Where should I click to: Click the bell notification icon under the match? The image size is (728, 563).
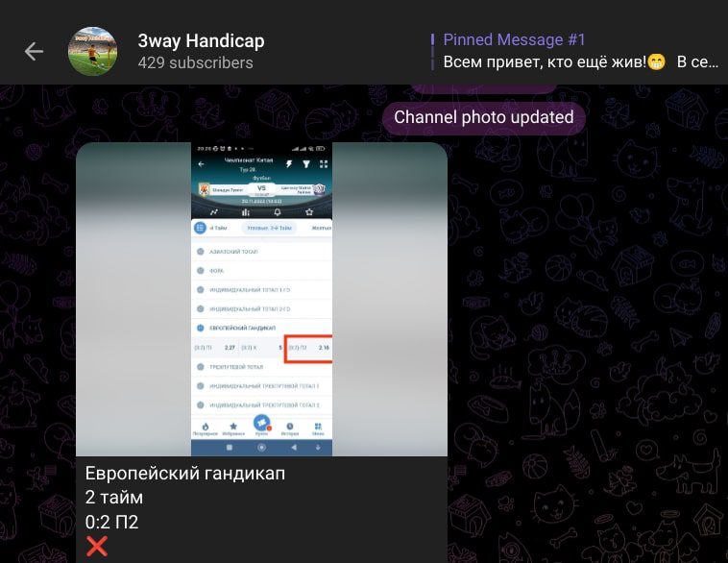coord(278,211)
